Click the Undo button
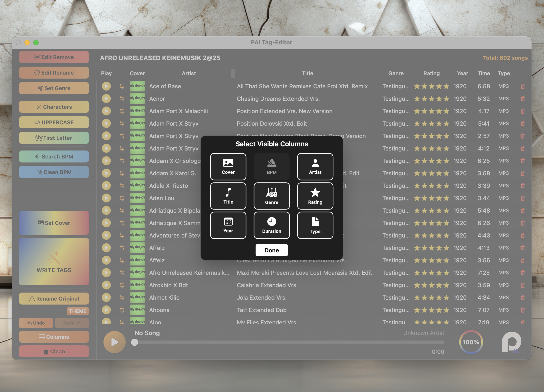Viewport: 544px width, 392px height. [x=36, y=323]
